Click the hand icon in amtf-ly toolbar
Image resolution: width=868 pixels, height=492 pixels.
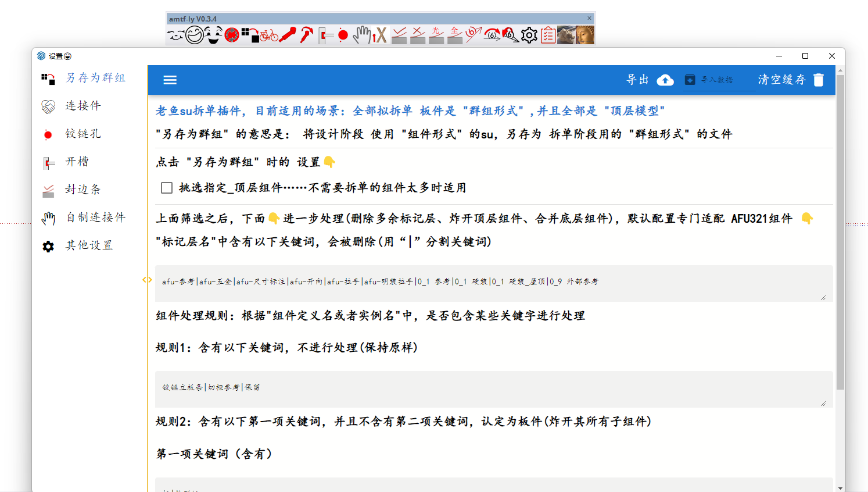point(361,35)
